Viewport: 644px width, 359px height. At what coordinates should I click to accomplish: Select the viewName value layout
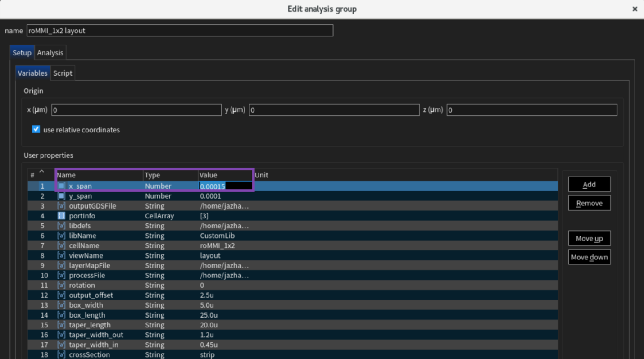pyautogui.click(x=210, y=255)
